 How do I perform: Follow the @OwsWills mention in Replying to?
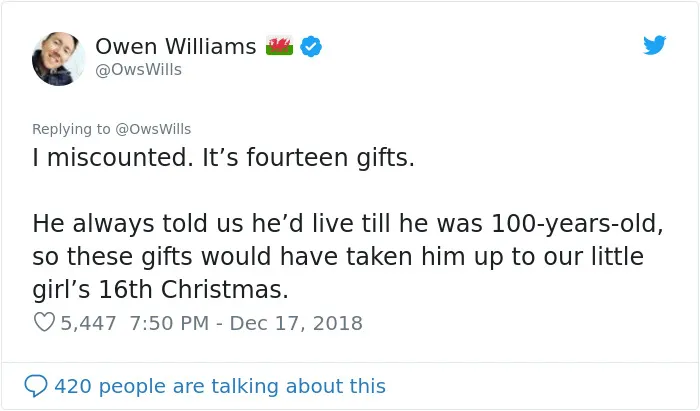click(x=153, y=129)
